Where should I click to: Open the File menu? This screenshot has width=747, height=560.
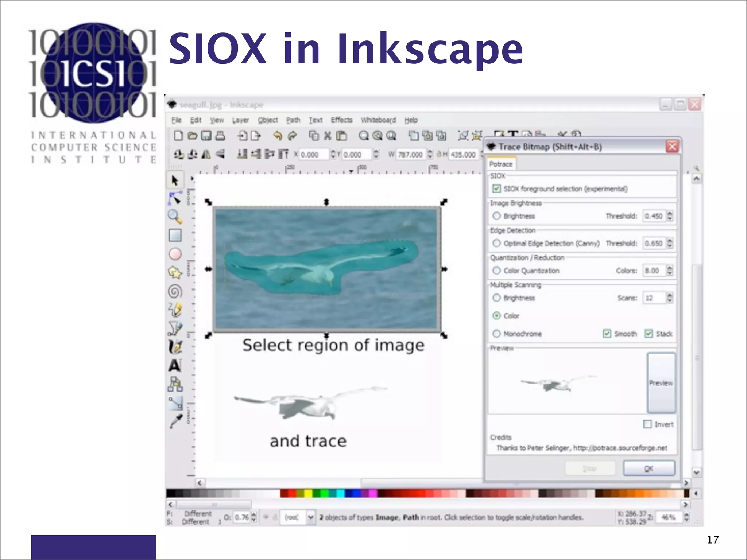tap(177, 120)
